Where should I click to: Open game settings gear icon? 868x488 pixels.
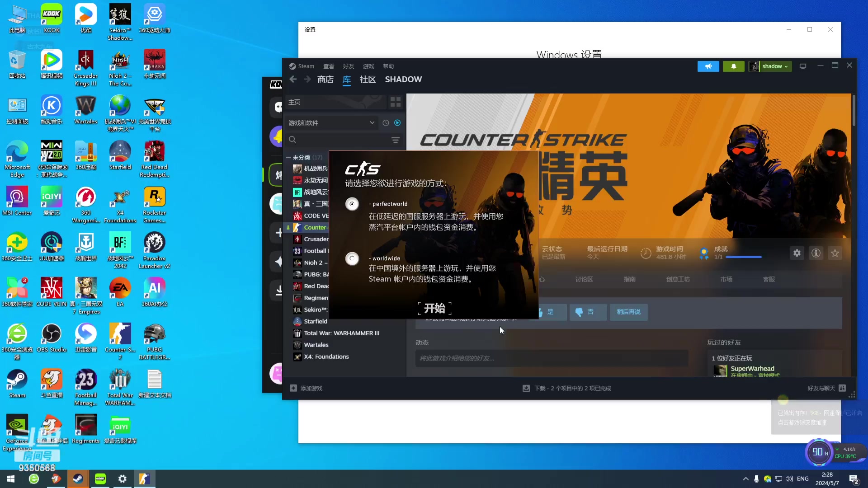[x=797, y=253]
